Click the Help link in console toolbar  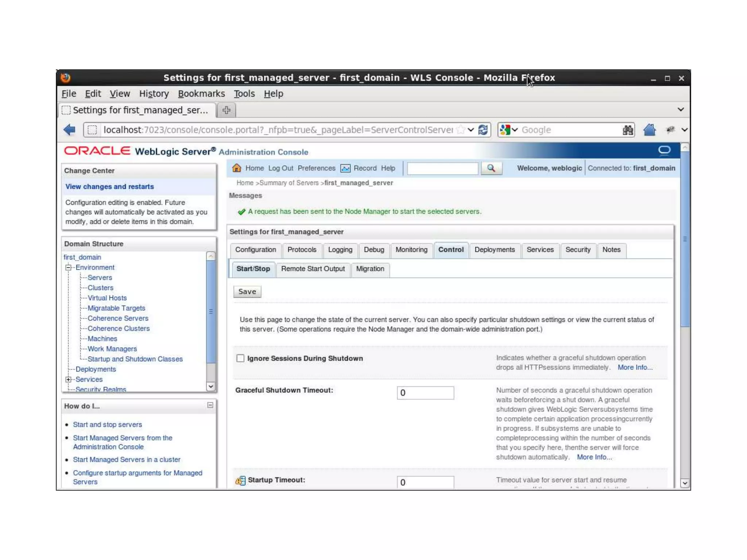coord(388,168)
